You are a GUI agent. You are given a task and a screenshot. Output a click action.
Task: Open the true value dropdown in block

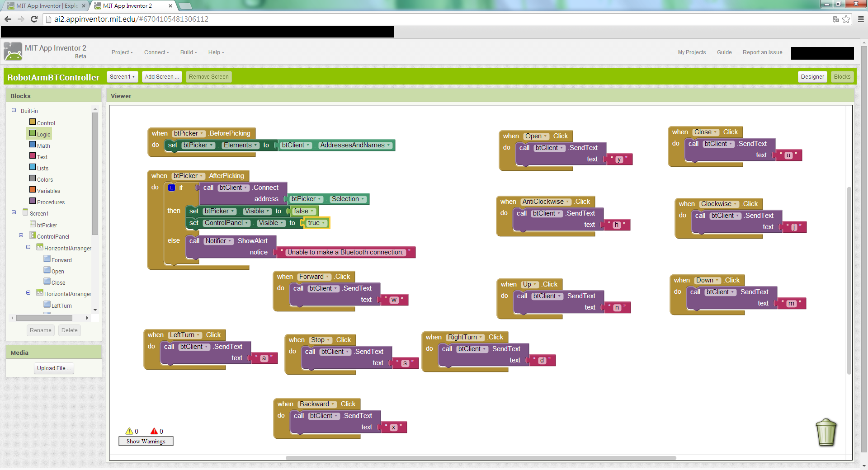click(324, 223)
